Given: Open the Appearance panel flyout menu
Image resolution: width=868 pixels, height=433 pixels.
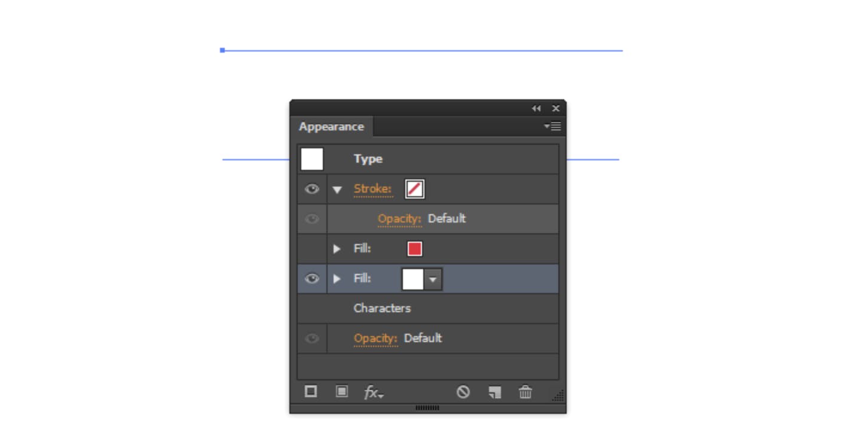Looking at the screenshot, I should 552,126.
